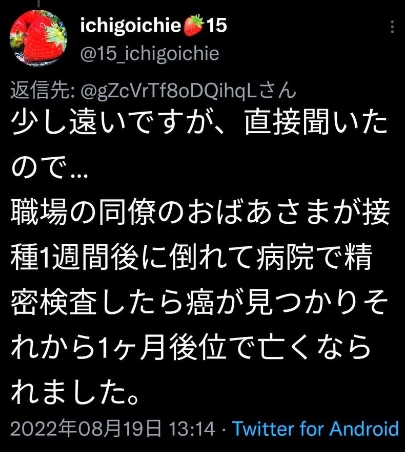Tap the final line れました。

[75, 394]
